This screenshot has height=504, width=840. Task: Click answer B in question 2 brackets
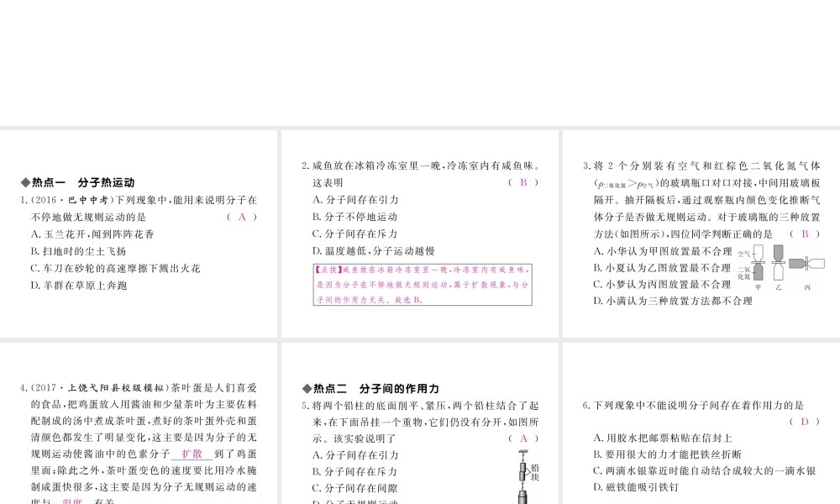pyautogui.click(x=523, y=182)
